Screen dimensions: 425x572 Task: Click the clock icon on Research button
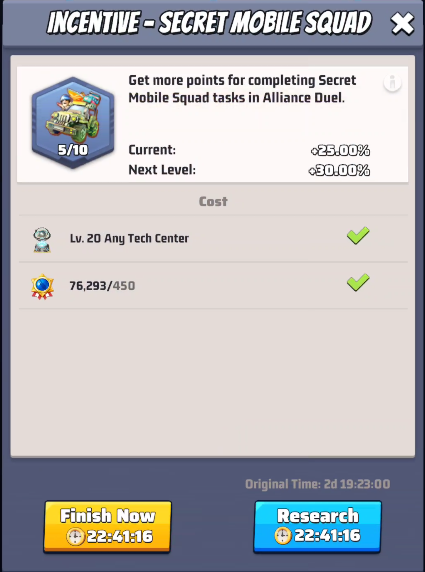[x=283, y=536]
